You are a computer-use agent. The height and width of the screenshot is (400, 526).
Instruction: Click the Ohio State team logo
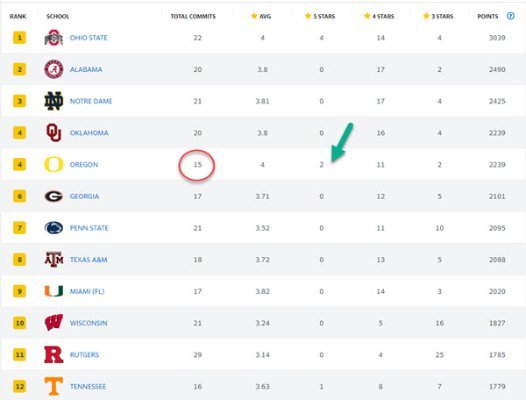click(54, 38)
